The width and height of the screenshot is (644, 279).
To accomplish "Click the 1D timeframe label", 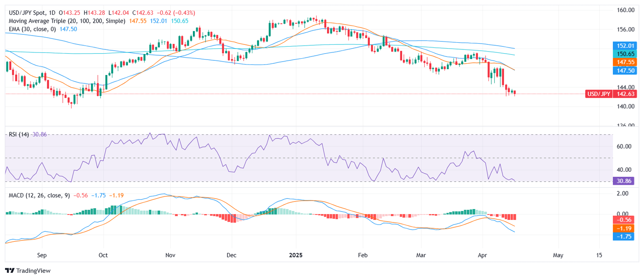I will coord(53,13).
